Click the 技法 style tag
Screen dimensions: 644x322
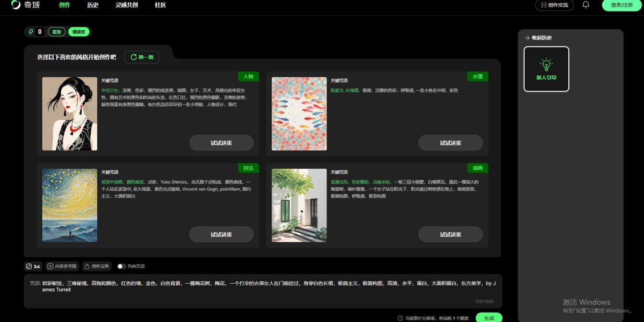249,168
